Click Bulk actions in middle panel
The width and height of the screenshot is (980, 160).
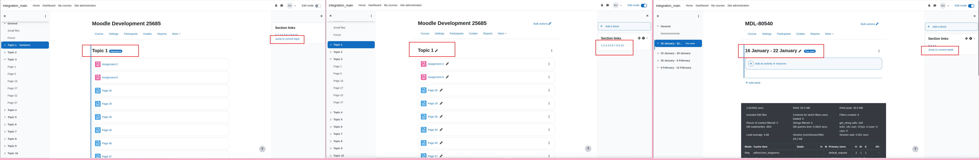click(x=542, y=24)
